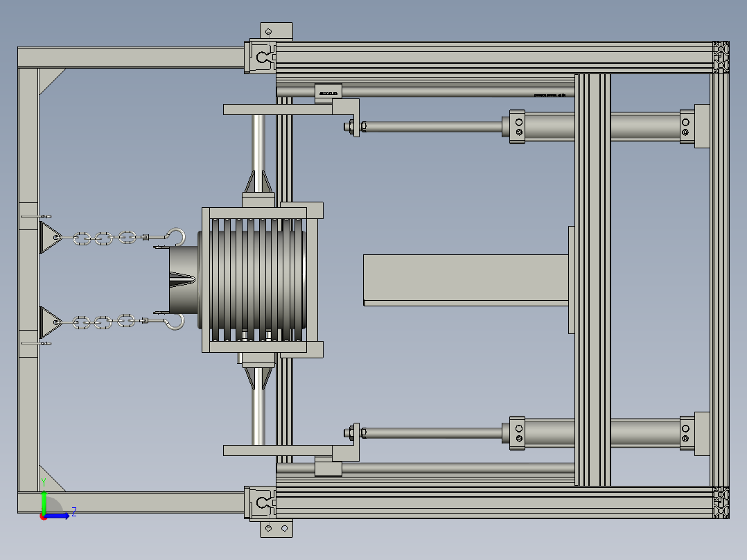Select the far right vertical extrusion
The image size is (747, 560).
[x=719, y=280]
